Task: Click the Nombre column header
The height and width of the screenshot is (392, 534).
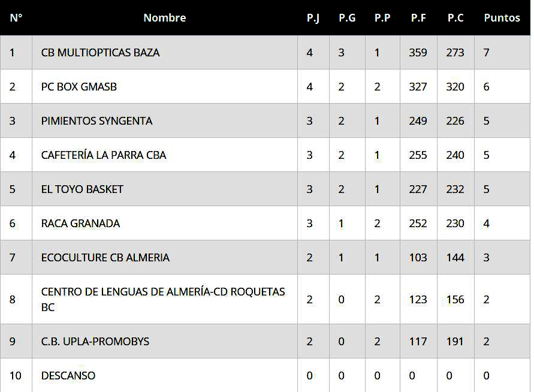Action: pos(165,18)
